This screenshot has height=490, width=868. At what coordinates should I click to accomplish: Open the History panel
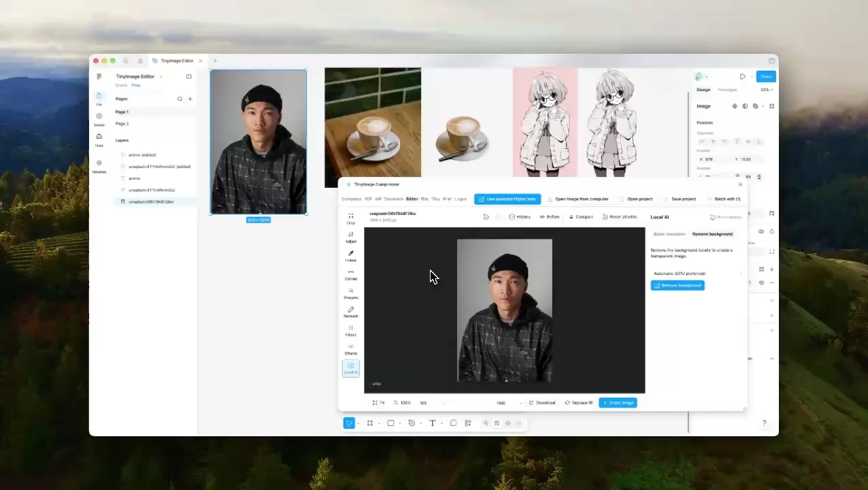pos(520,217)
